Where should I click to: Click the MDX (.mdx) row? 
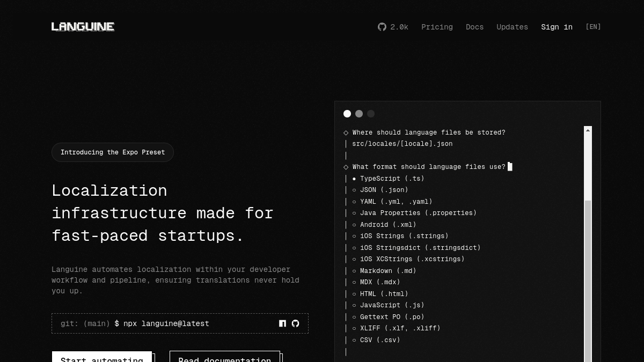(x=376, y=282)
